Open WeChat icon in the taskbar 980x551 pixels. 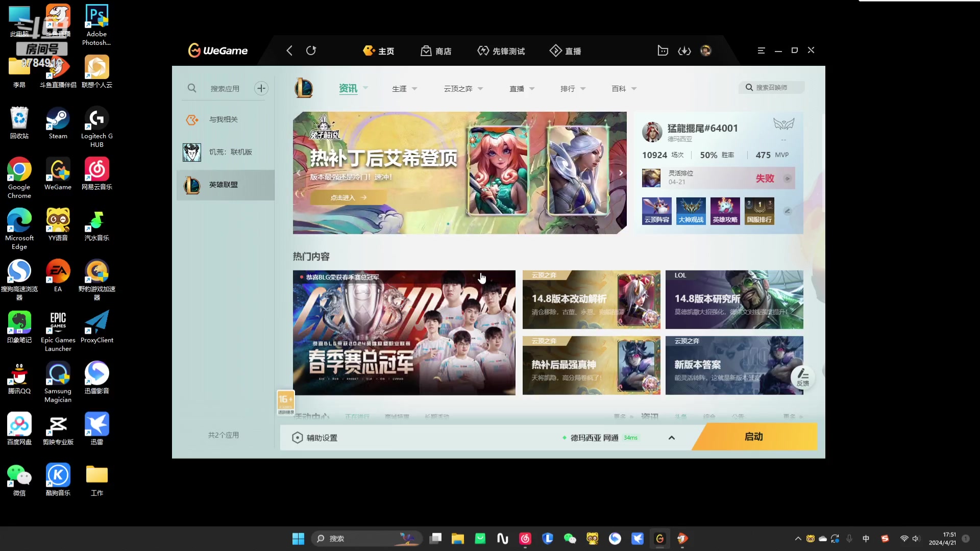click(x=570, y=538)
